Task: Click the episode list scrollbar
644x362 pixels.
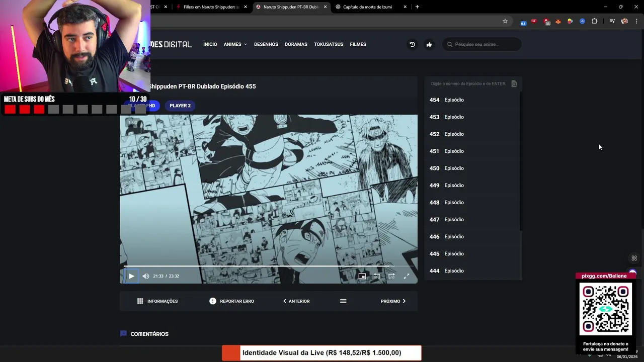Action: [521, 161]
